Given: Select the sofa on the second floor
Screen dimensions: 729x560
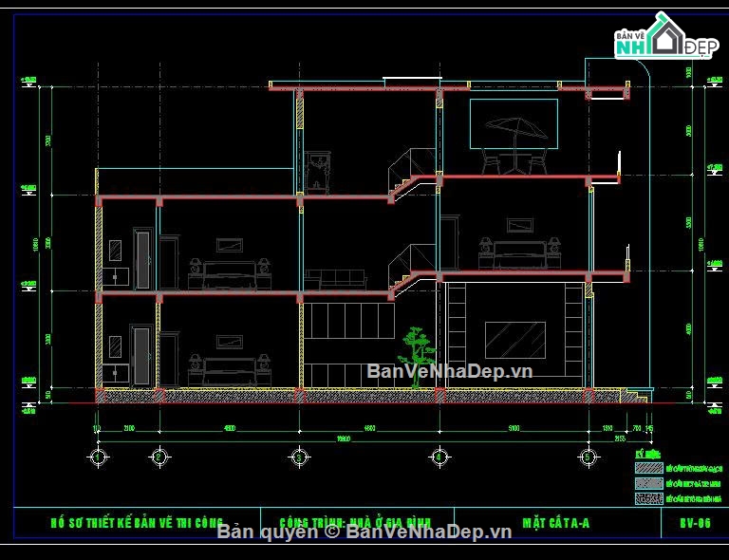Looking at the screenshot, I should [336, 279].
